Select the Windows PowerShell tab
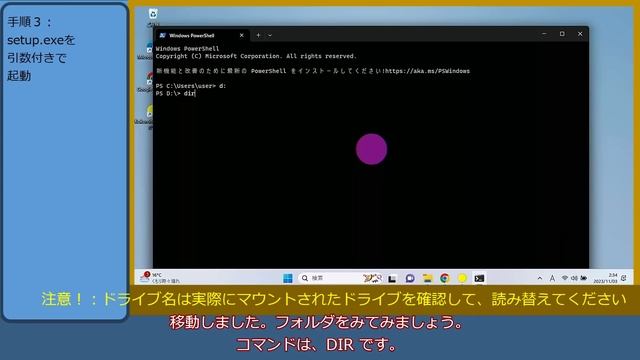 click(201, 36)
